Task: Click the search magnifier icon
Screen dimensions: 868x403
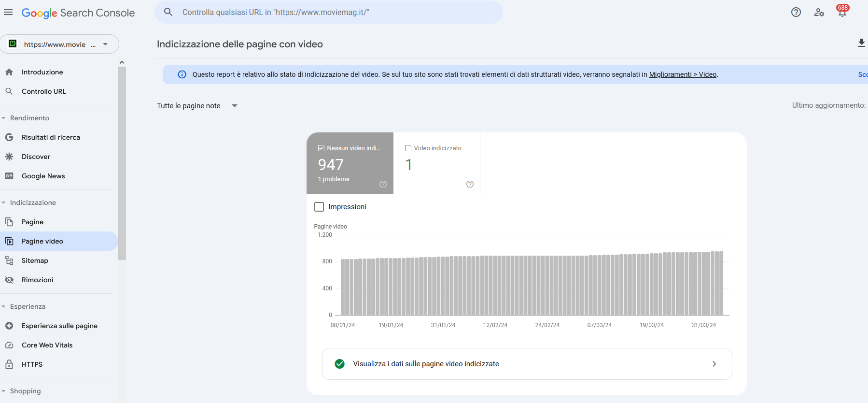Action: 168,12
